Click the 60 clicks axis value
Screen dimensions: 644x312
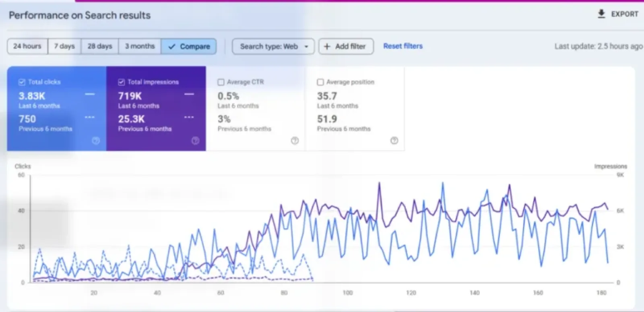point(21,175)
